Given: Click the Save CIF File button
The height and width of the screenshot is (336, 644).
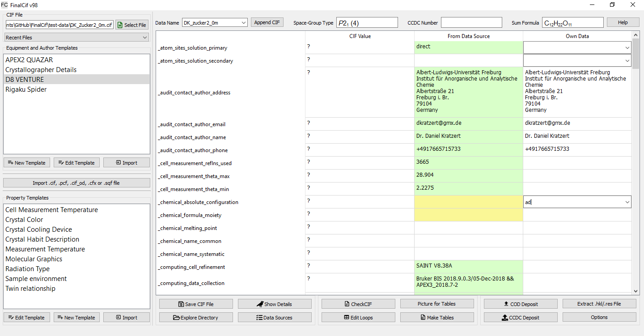Looking at the screenshot, I should (196, 304).
